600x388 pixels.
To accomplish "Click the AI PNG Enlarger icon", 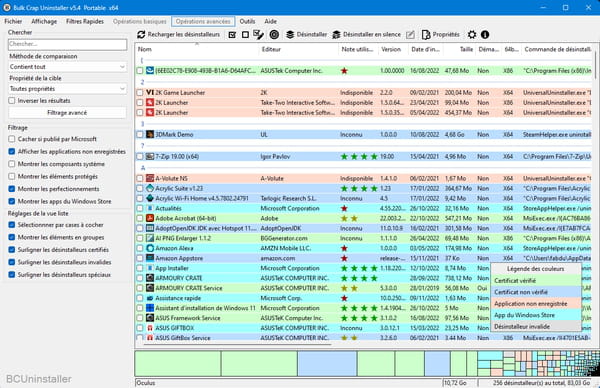I will [150, 238].
